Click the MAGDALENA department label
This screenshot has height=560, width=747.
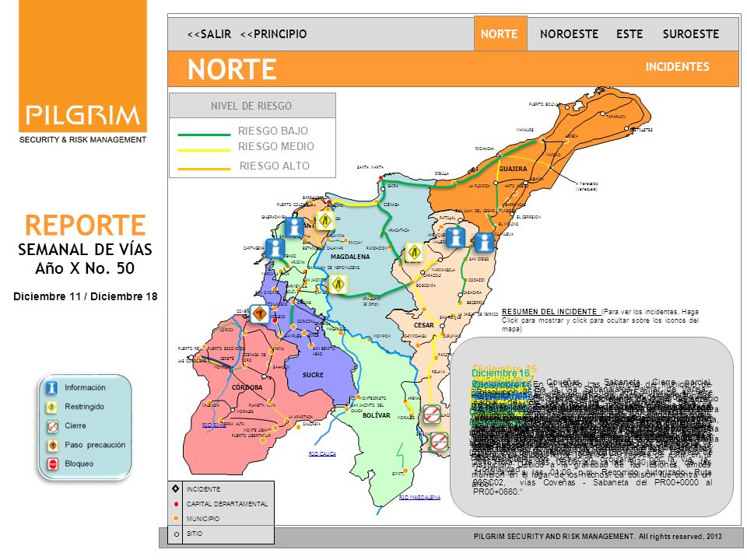click(350, 257)
